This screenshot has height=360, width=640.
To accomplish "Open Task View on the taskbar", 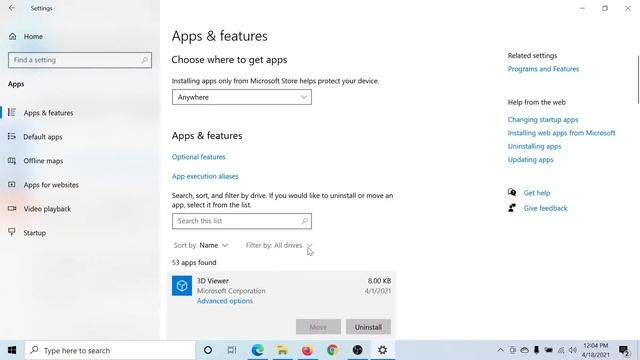I will point(232,350).
